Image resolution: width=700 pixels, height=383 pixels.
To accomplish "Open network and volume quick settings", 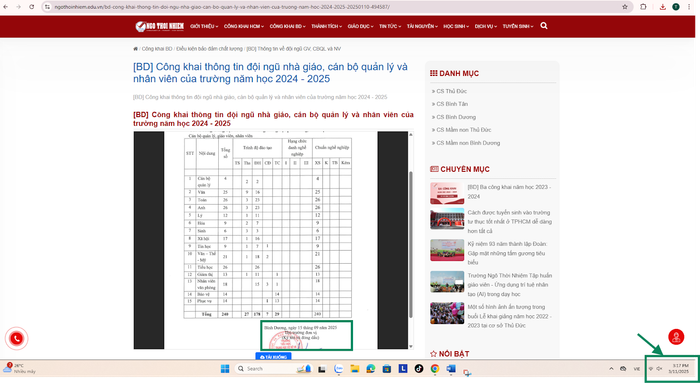I will (x=655, y=369).
